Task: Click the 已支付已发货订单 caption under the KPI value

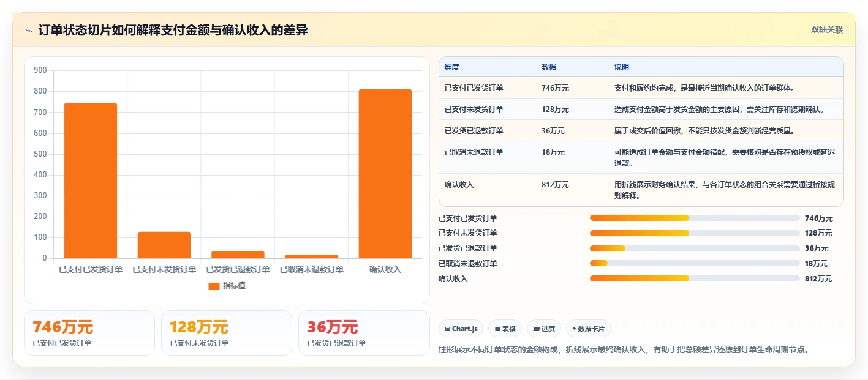Action: point(62,343)
